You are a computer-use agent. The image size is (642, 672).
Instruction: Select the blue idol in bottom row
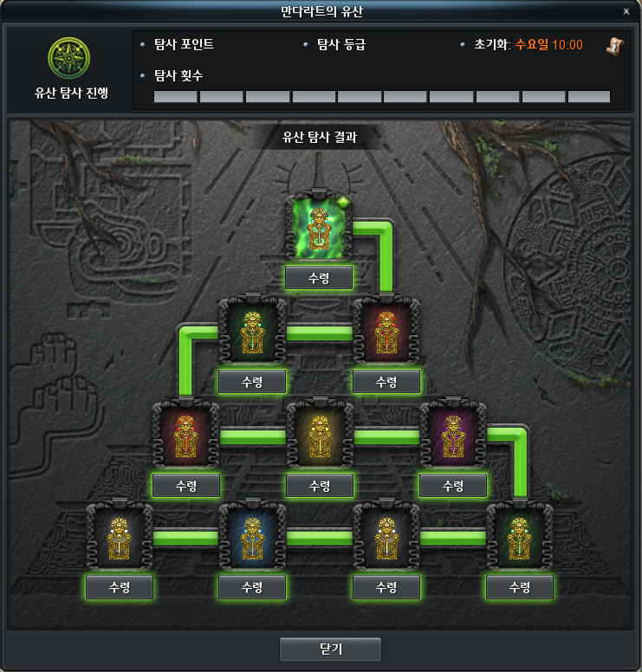252,536
